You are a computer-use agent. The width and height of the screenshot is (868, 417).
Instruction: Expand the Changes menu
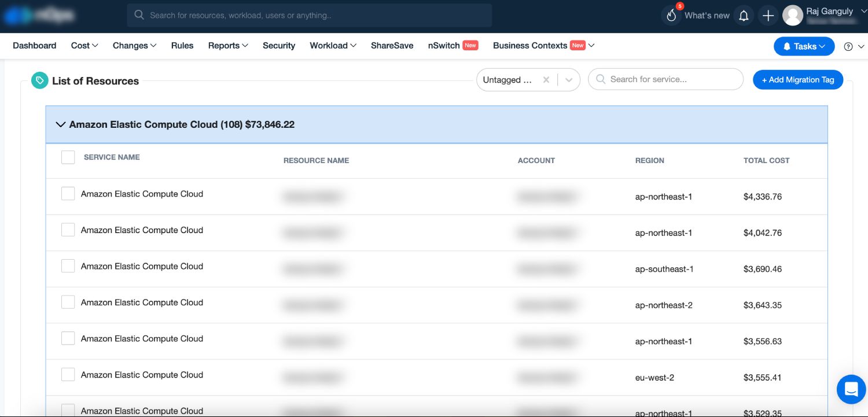click(134, 46)
